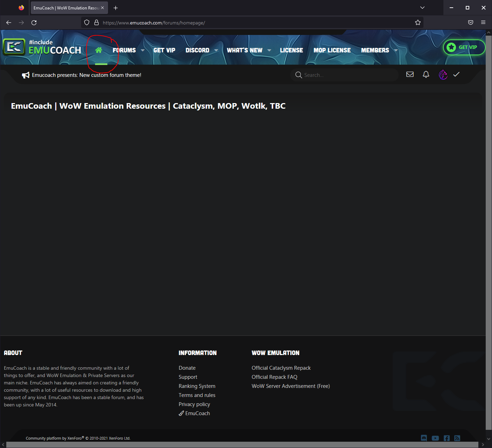Expand the Discord menu arrow
The height and width of the screenshot is (448, 492).
tap(216, 50)
